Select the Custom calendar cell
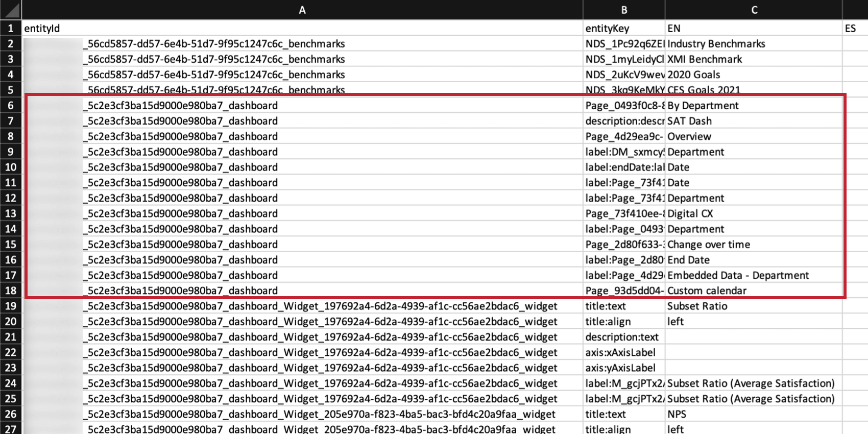The height and width of the screenshot is (434, 868). pyautogui.click(x=754, y=291)
